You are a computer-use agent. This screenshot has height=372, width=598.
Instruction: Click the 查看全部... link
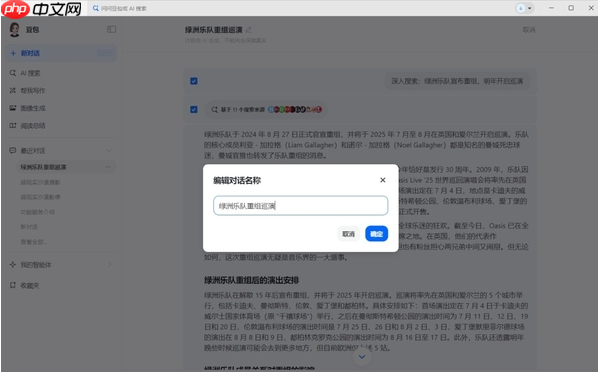[33, 242]
